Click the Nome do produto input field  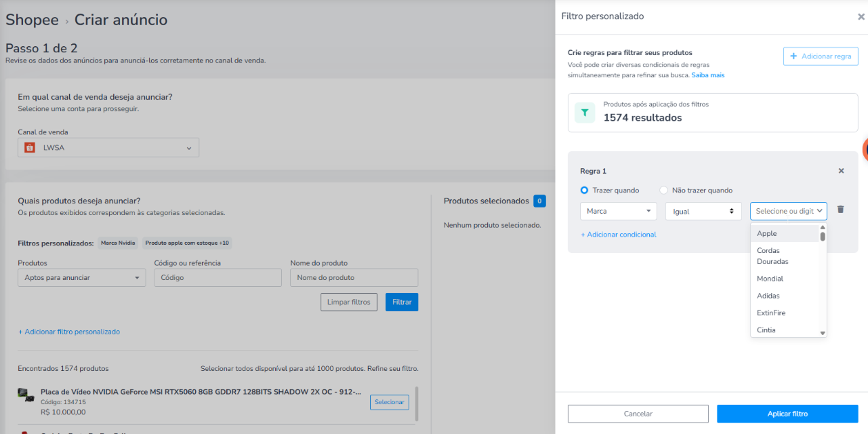pos(354,277)
